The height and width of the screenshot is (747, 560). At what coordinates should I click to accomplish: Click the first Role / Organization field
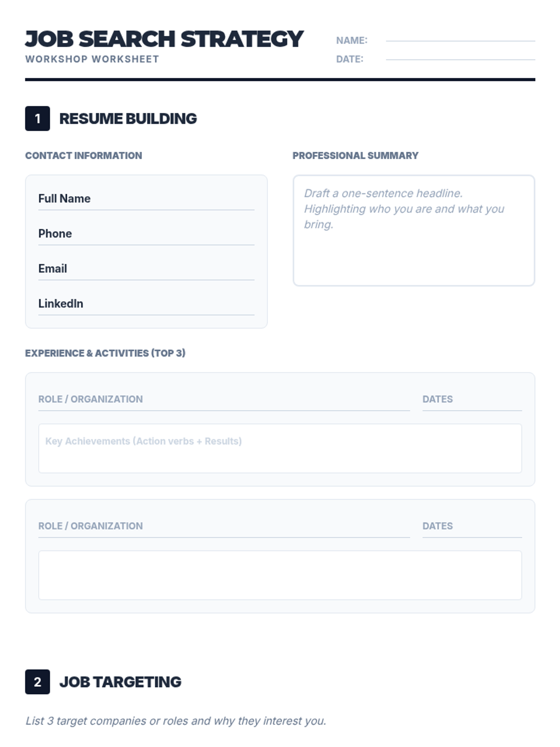point(224,400)
